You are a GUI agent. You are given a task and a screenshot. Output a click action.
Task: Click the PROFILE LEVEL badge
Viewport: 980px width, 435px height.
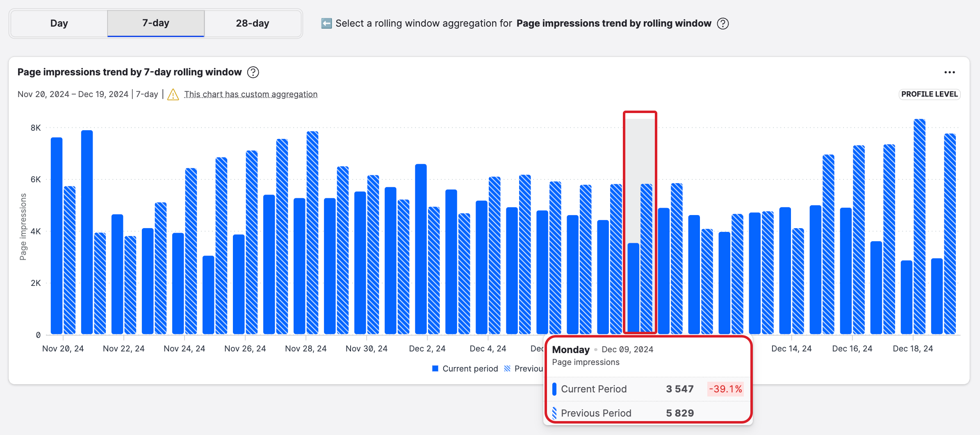point(929,94)
